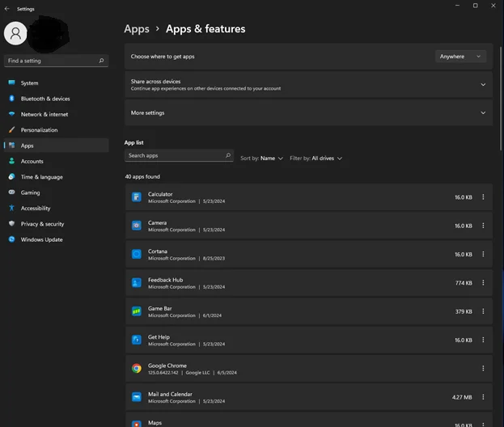Open the Sort by Name dropdown
Screen dimensions: 504x427
(x=261, y=159)
